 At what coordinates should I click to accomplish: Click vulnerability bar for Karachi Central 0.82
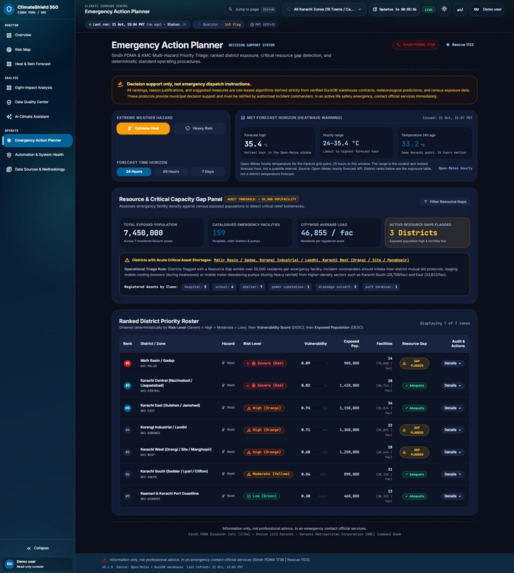pos(321,386)
